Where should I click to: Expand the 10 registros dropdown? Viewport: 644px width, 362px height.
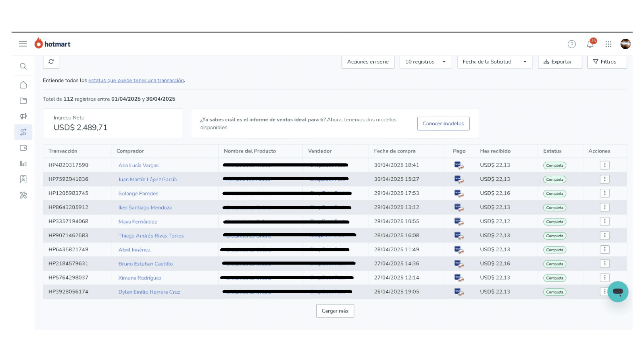(x=425, y=62)
